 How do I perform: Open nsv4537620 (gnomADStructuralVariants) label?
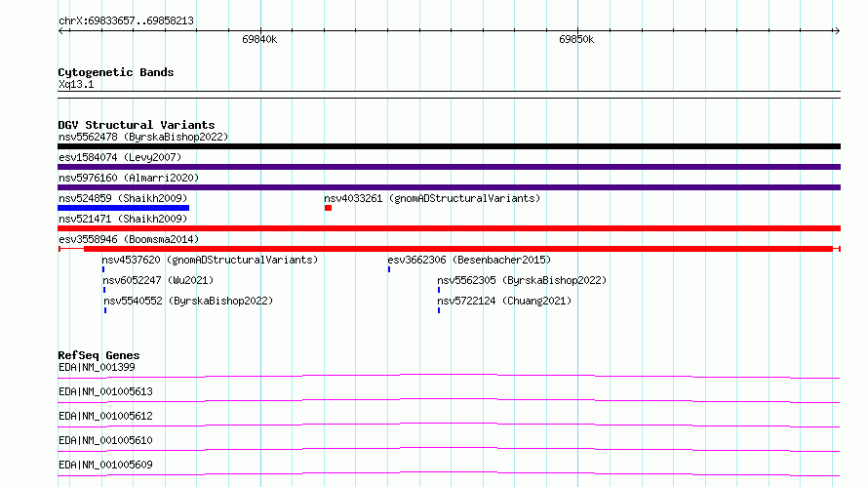tap(210, 260)
